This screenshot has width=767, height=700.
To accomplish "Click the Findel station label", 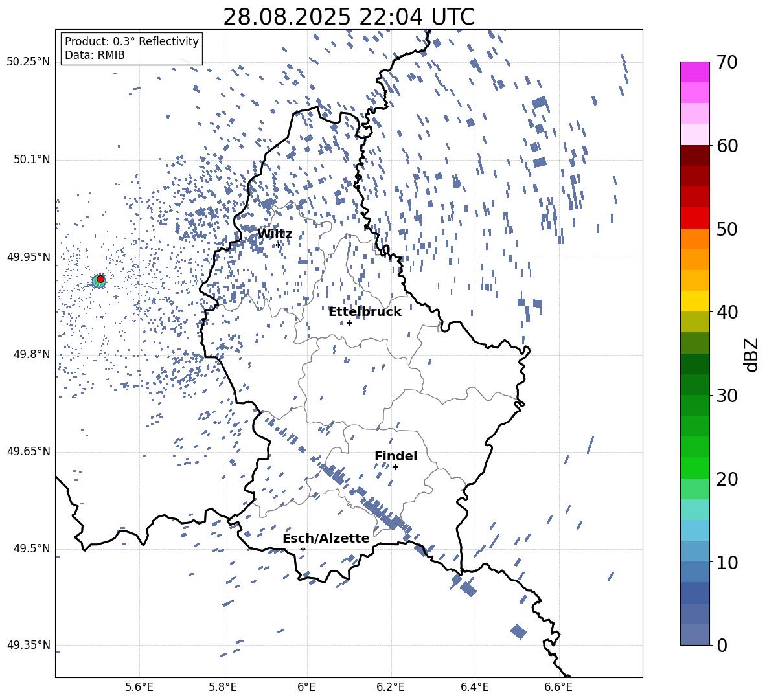I will 396,456.
